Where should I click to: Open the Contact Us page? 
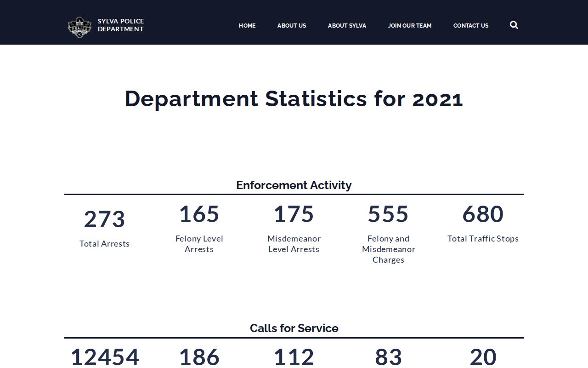coord(471,26)
